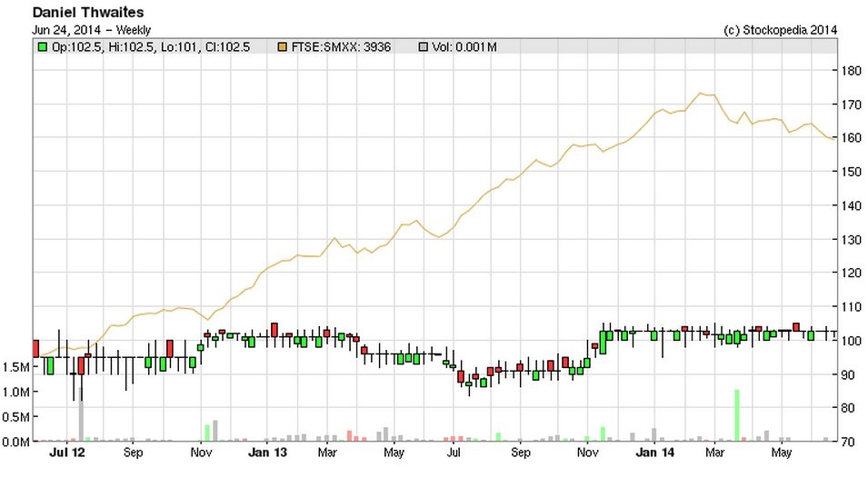Click the "Op:102.5, Hi:102.5, Lo:101, Cl:102.5" legend text
868x478 pixels.
pos(151,47)
